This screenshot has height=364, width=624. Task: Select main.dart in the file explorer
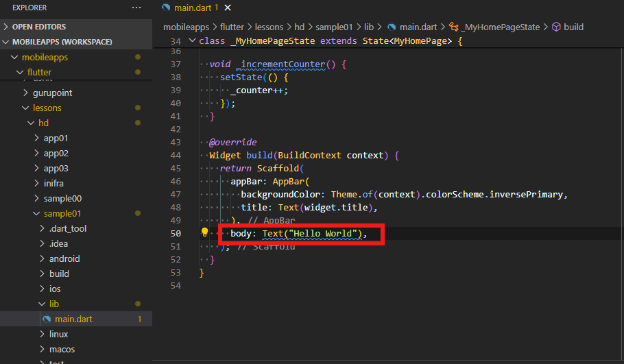coord(74,319)
